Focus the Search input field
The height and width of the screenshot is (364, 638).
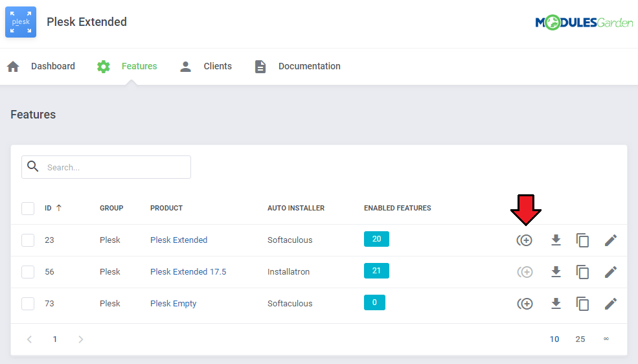(106, 167)
